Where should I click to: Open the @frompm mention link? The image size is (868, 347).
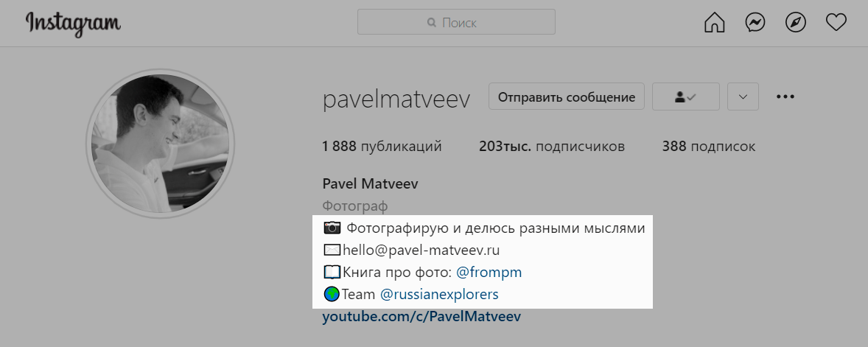tap(489, 273)
